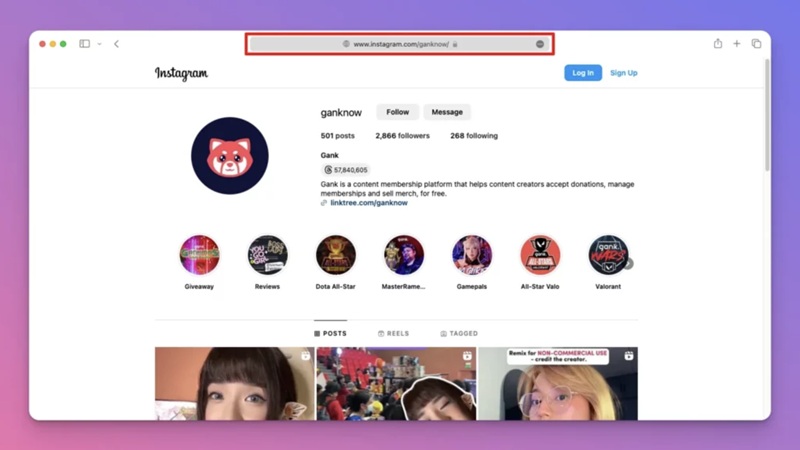Viewport: 800px width, 450px height.
Task: Click the ganknow username heading
Action: [341, 113]
